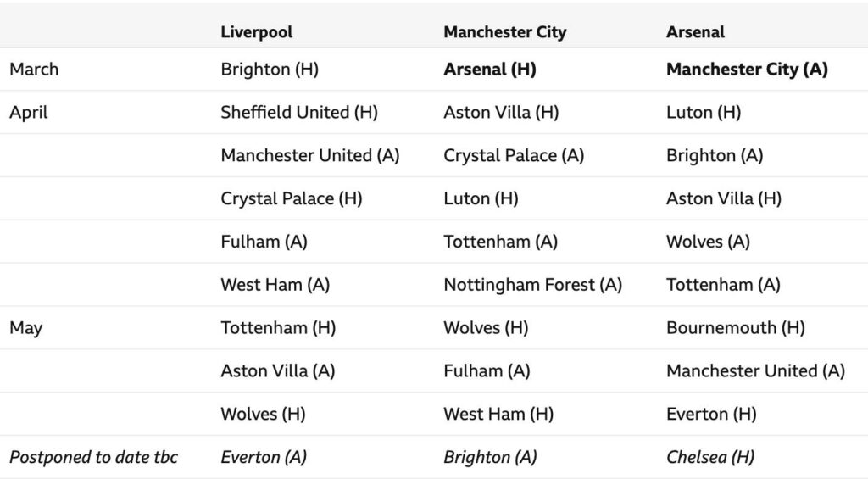Viewport: 868px width, 479px height.
Task: Select Manchester City's West Ham (H) fixture
Action: (498, 414)
